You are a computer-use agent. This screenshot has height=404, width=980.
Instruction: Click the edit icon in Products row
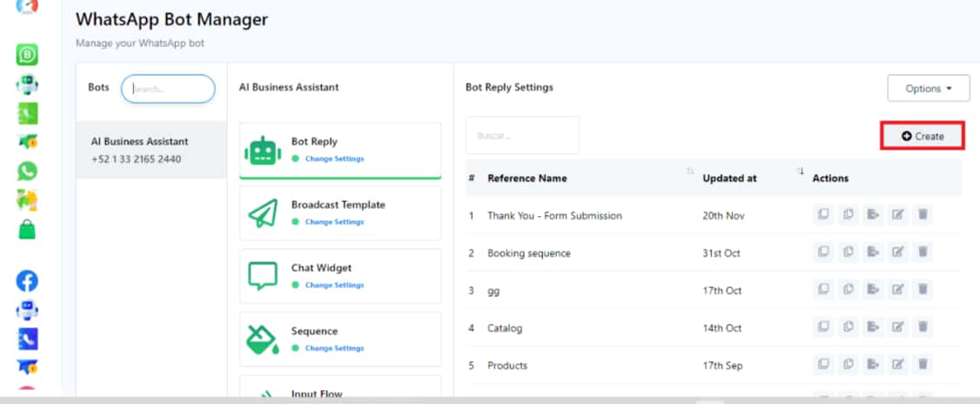[898, 365]
